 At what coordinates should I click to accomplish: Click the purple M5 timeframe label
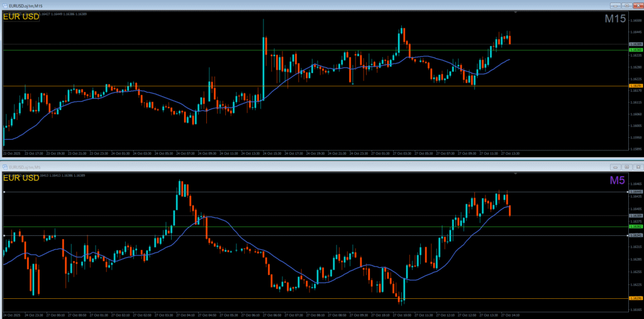coord(617,181)
